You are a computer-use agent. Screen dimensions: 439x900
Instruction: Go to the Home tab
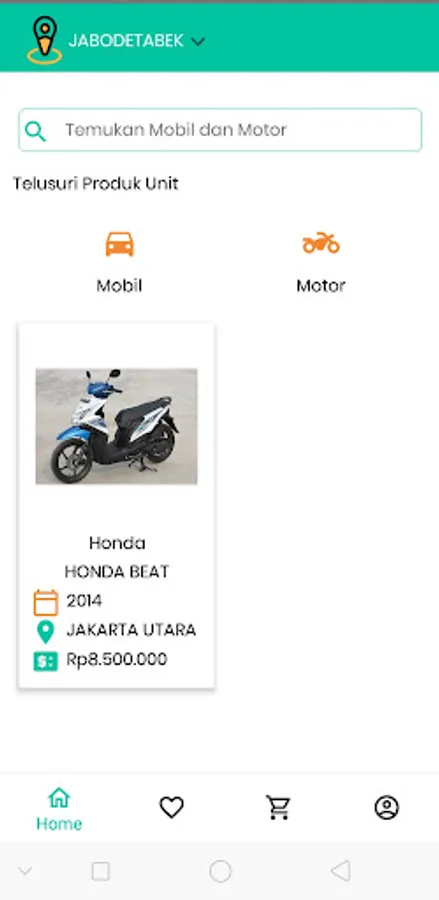(x=59, y=809)
